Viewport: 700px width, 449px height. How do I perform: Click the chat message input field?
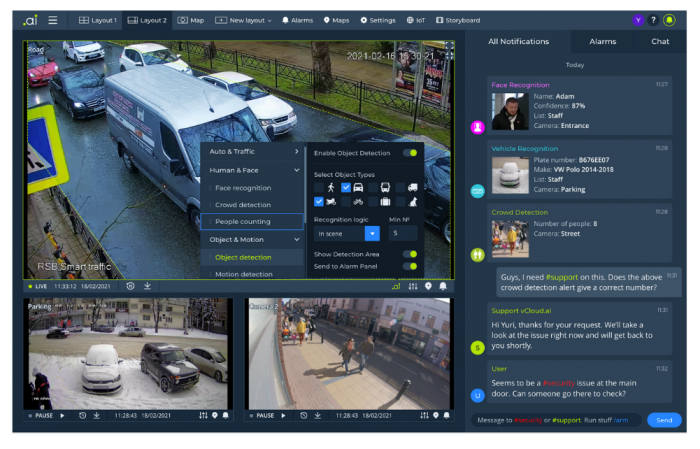tap(556, 420)
